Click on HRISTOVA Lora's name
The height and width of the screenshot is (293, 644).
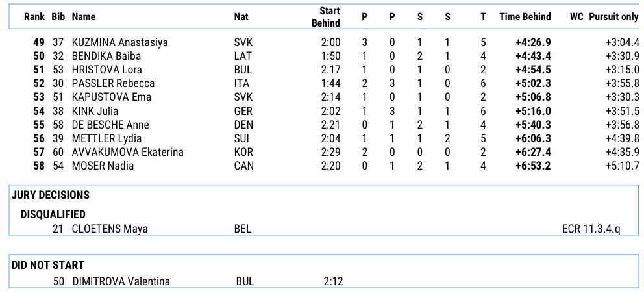pos(106,70)
